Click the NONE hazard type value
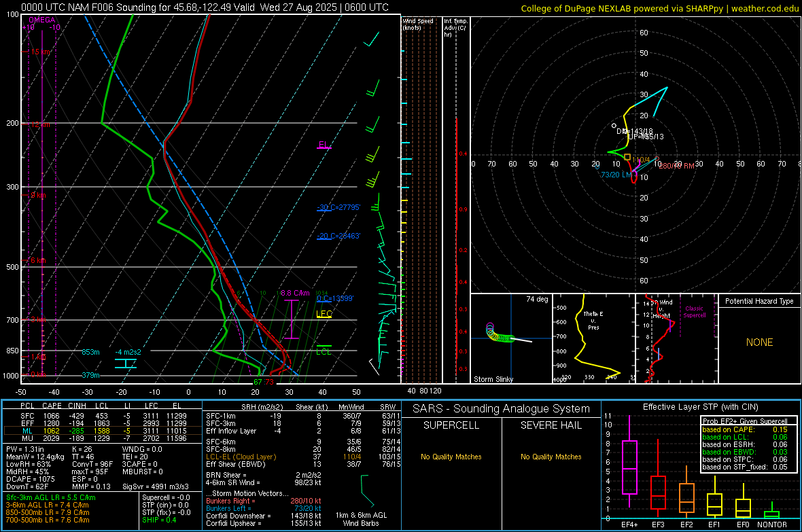The height and width of the screenshot is (532, 802). (759, 342)
